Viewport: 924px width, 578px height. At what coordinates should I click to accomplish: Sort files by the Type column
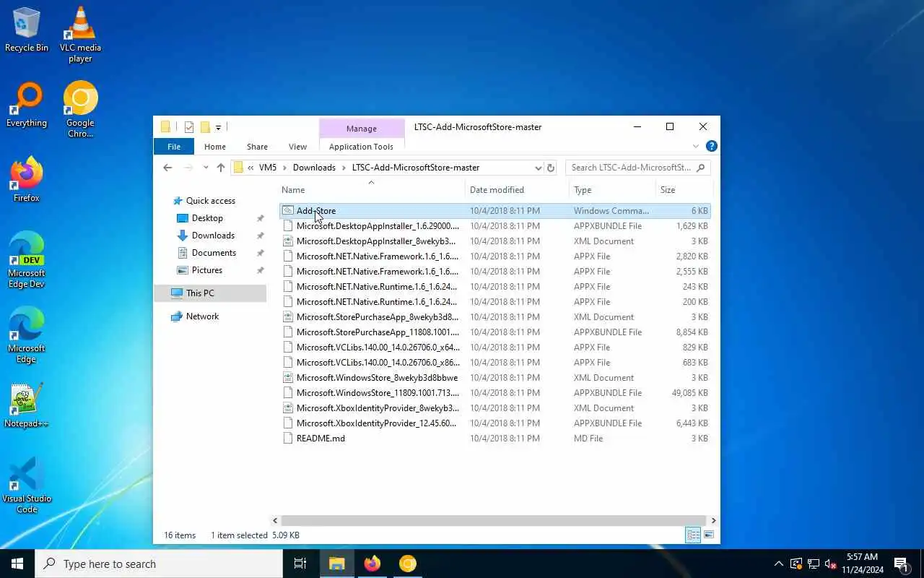pyautogui.click(x=612, y=190)
